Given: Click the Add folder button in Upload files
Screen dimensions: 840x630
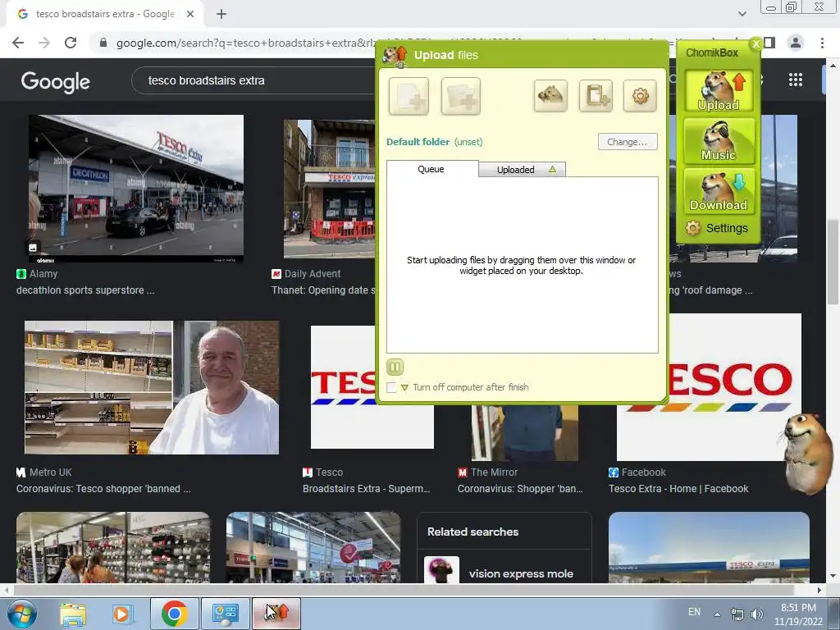Looking at the screenshot, I should coord(461,97).
